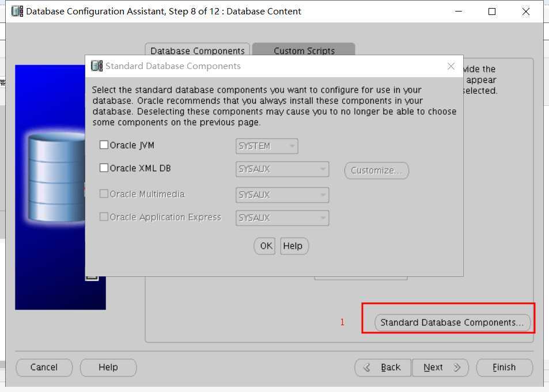Switch to the Database Components tab
This screenshot has width=549, height=392.
tap(198, 51)
